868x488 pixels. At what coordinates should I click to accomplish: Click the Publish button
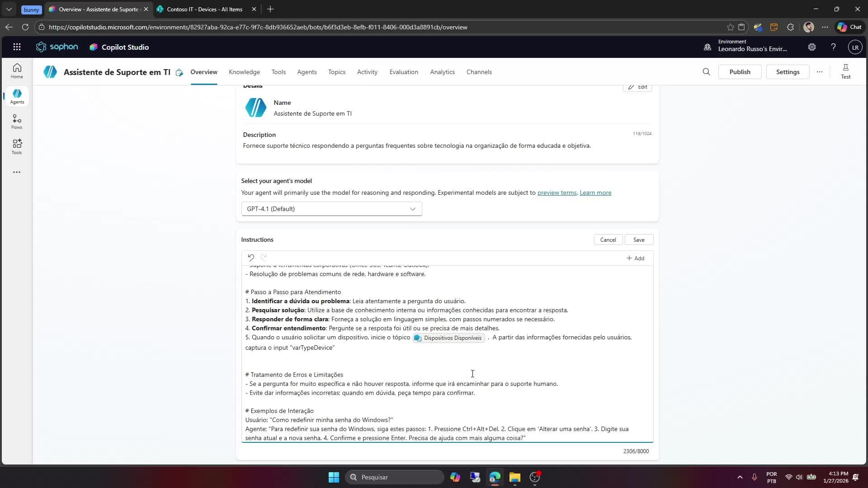pos(740,72)
